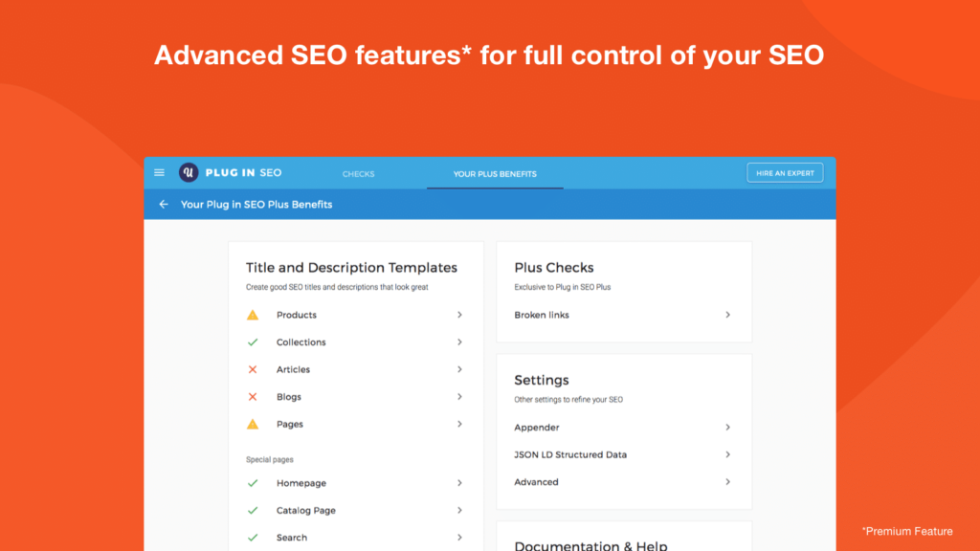The height and width of the screenshot is (551, 980).
Task: Open the JSON LD Structured Data setting
Action: click(x=570, y=454)
